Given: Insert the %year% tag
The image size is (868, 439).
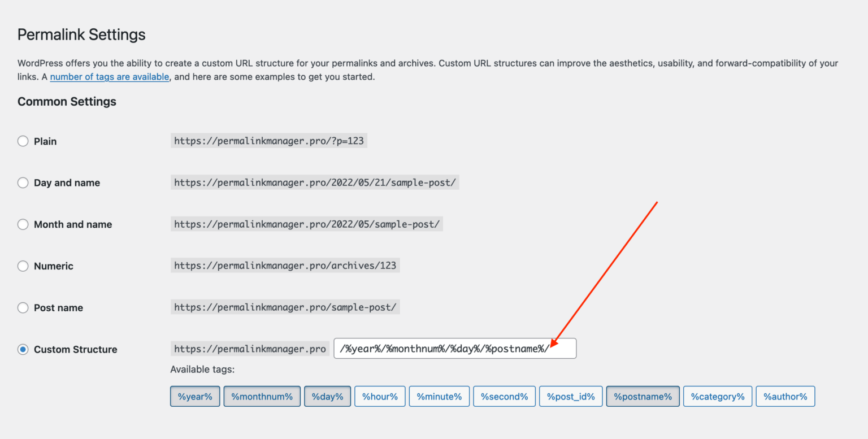Looking at the screenshot, I should click(194, 396).
